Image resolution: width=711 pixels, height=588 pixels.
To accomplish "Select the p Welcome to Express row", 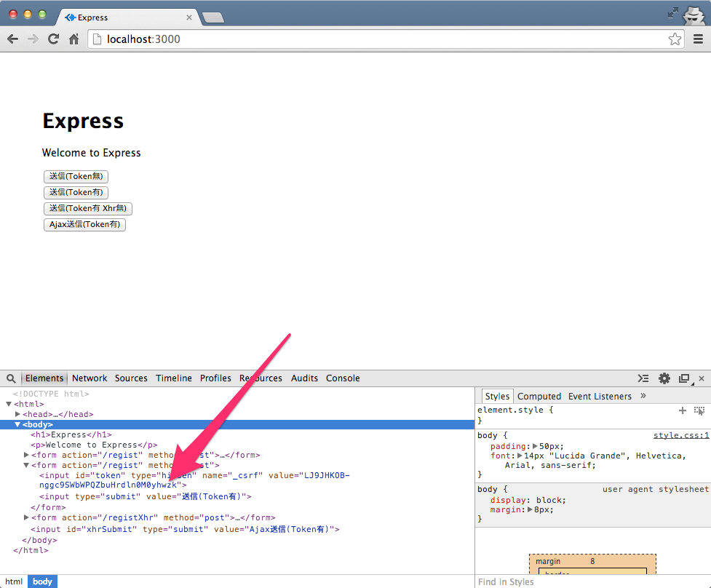I will click(x=95, y=445).
